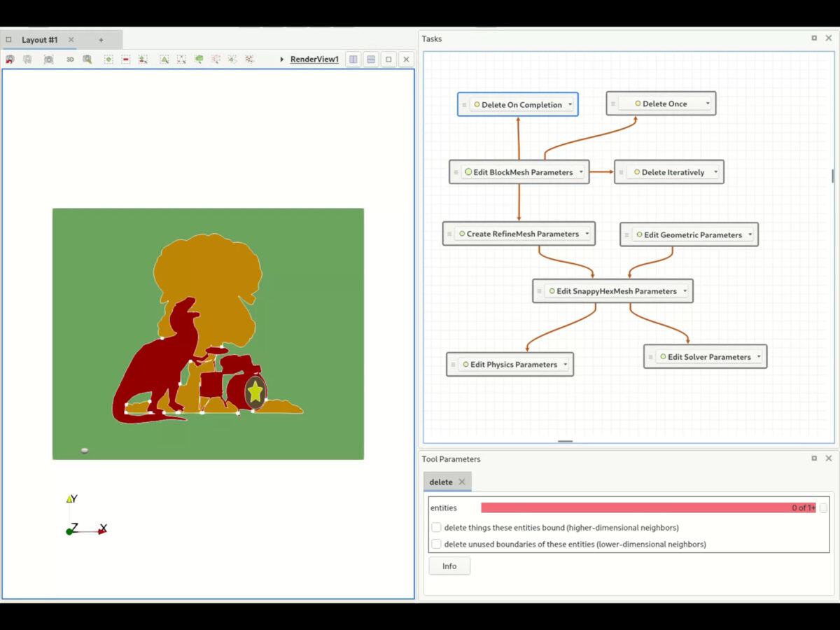Check delete things these entities bound
Image resolution: width=840 pixels, height=630 pixels.
click(x=436, y=527)
